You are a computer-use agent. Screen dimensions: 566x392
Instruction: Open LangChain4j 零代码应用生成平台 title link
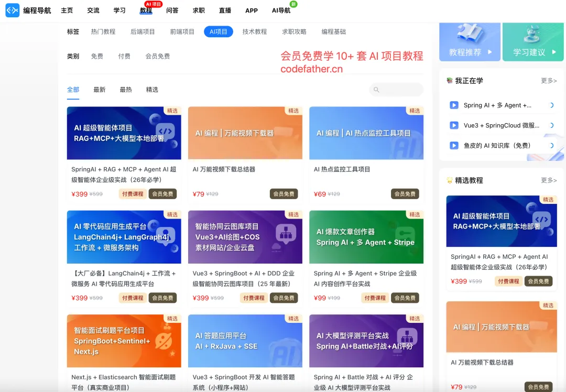(x=124, y=278)
